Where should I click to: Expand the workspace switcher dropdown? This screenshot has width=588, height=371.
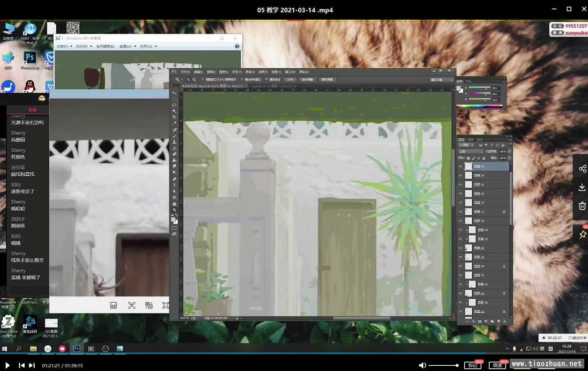(x=442, y=80)
